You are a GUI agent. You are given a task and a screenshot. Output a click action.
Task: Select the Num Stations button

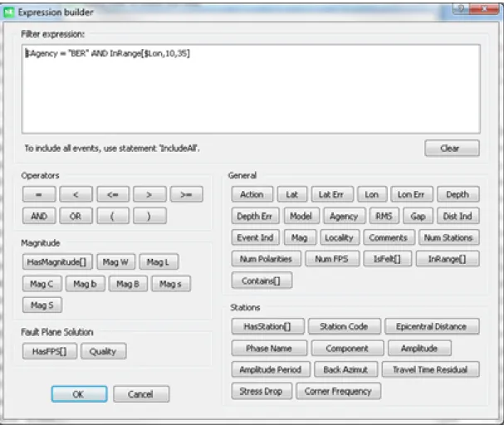click(x=448, y=237)
